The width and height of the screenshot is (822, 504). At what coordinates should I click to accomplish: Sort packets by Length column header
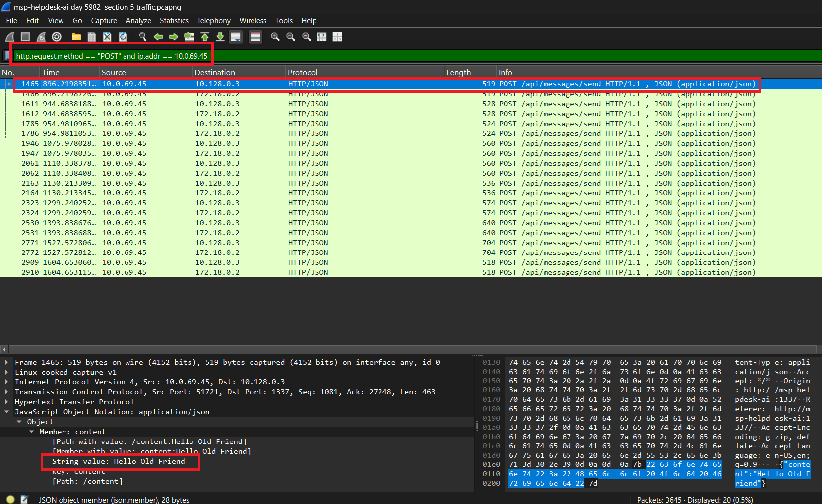pyautogui.click(x=458, y=72)
